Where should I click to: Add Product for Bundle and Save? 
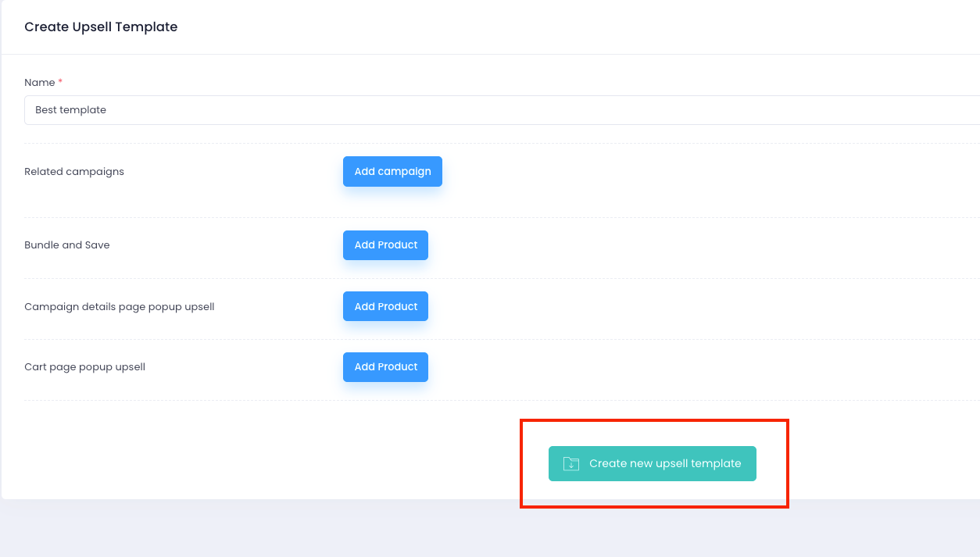[385, 245]
